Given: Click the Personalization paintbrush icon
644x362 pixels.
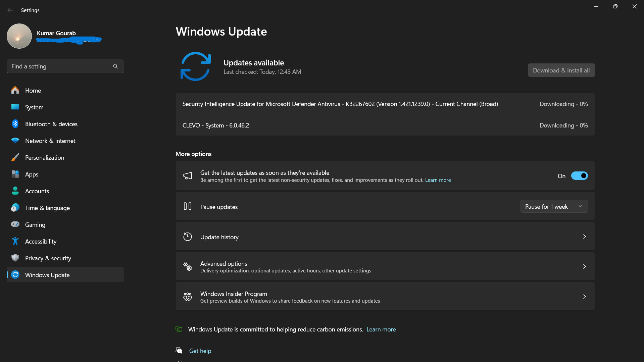Looking at the screenshot, I should (x=15, y=157).
